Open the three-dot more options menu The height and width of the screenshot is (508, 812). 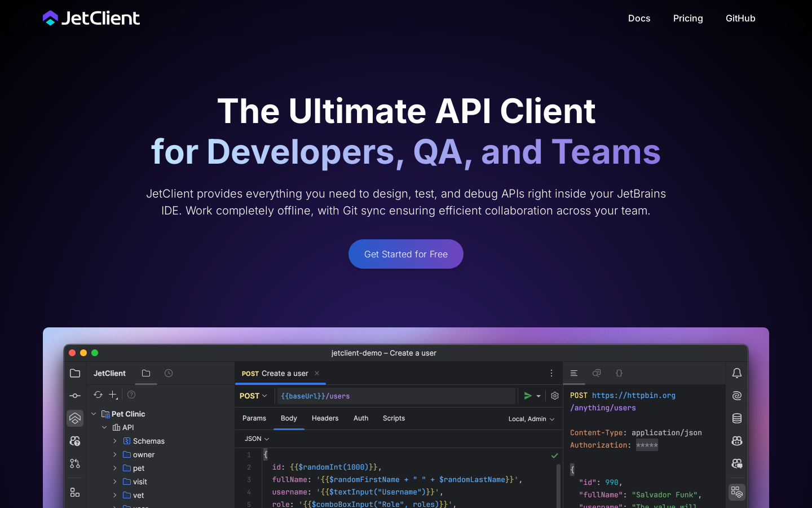(x=551, y=373)
